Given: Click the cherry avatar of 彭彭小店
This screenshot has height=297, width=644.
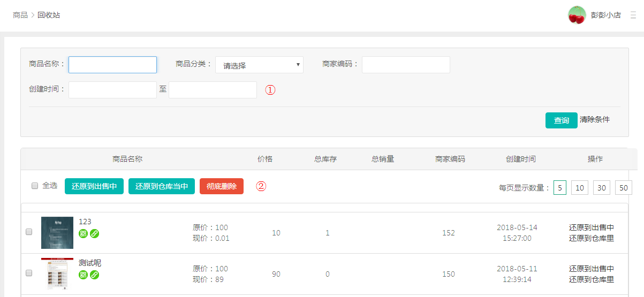Looking at the screenshot, I should click(x=577, y=15).
